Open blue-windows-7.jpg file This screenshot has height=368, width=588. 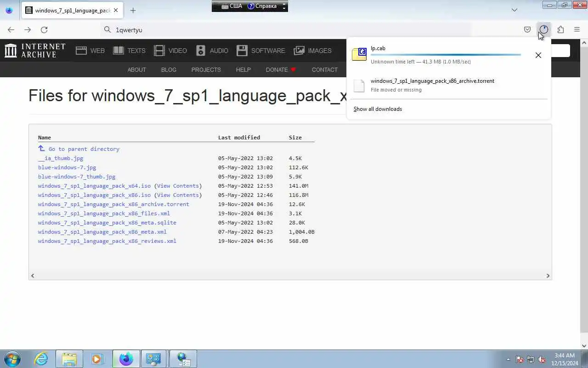[x=67, y=167]
